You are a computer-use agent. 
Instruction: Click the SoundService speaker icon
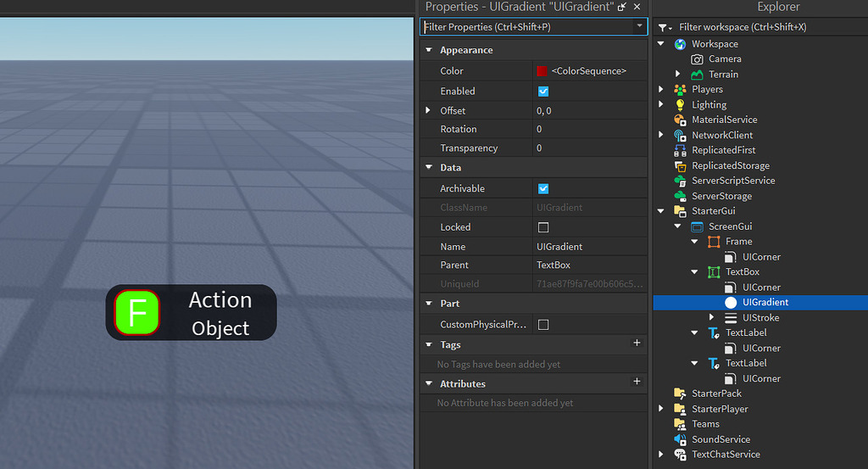(680, 439)
